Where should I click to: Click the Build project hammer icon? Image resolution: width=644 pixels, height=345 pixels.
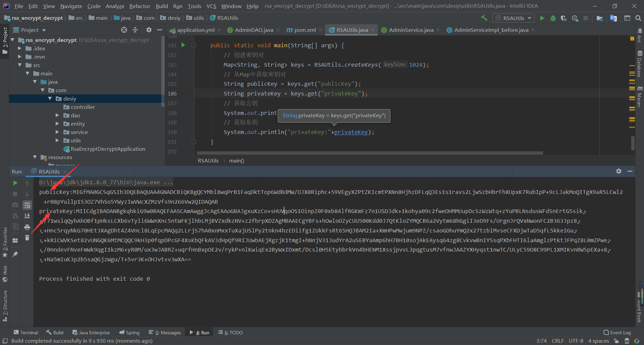[484, 18]
